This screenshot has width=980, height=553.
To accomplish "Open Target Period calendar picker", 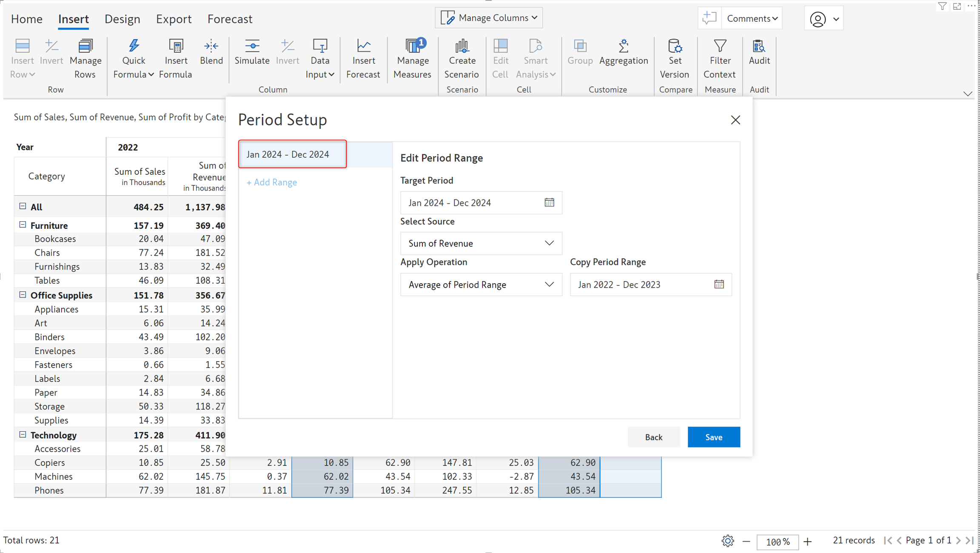I will pos(549,202).
